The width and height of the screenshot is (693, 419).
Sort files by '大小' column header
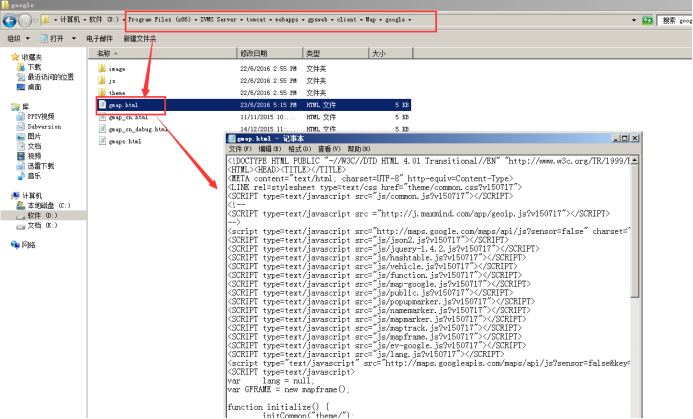[x=391, y=53]
